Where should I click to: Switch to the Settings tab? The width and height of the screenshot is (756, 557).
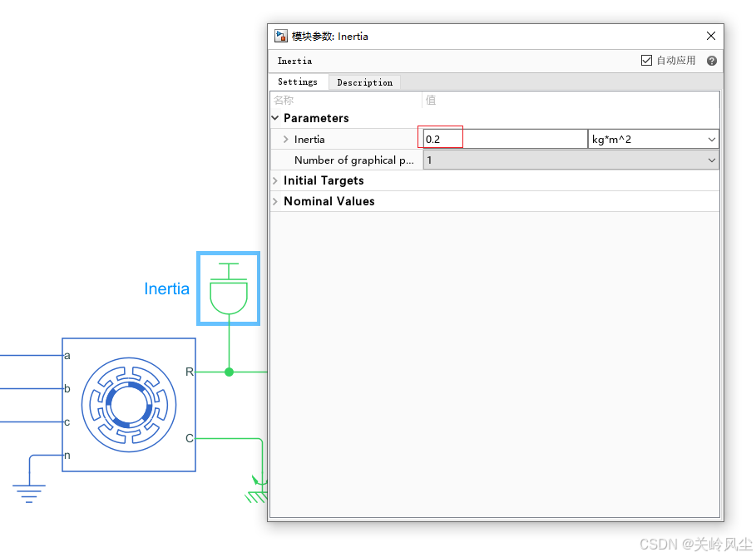tap(298, 82)
